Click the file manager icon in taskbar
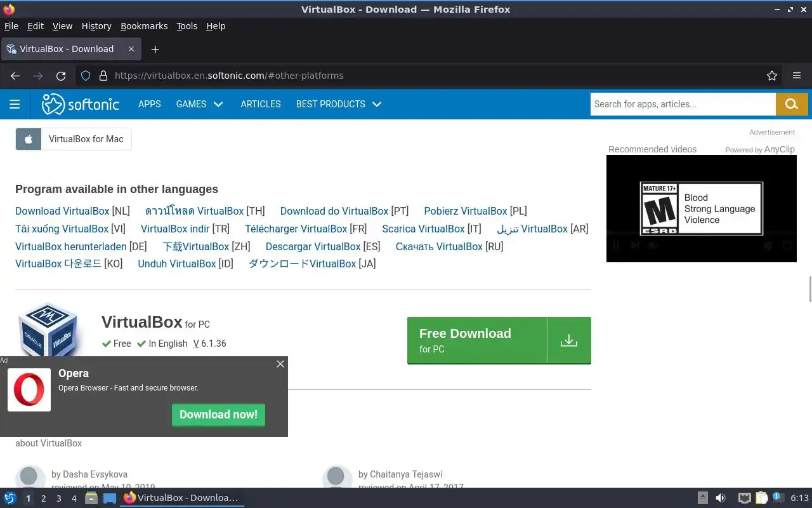The height and width of the screenshot is (508, 812). [x=91, y=498]
